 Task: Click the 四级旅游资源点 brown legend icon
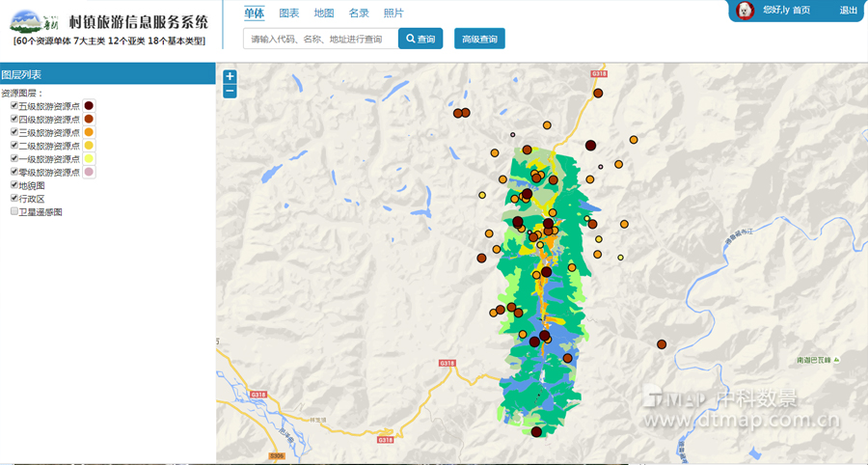(89, 119)
